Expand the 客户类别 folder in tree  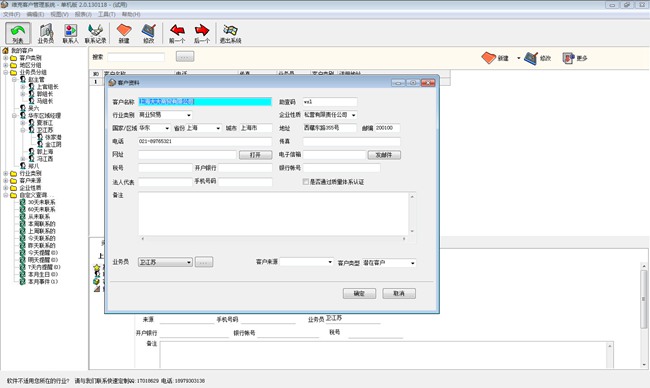pos(6,58)
